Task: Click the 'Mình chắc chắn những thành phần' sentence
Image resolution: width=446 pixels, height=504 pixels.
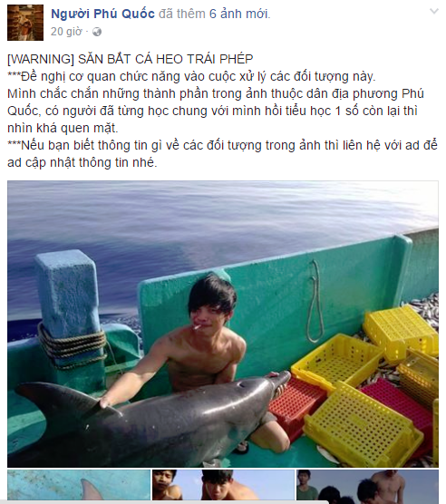Action: click(x=216, y=94)
